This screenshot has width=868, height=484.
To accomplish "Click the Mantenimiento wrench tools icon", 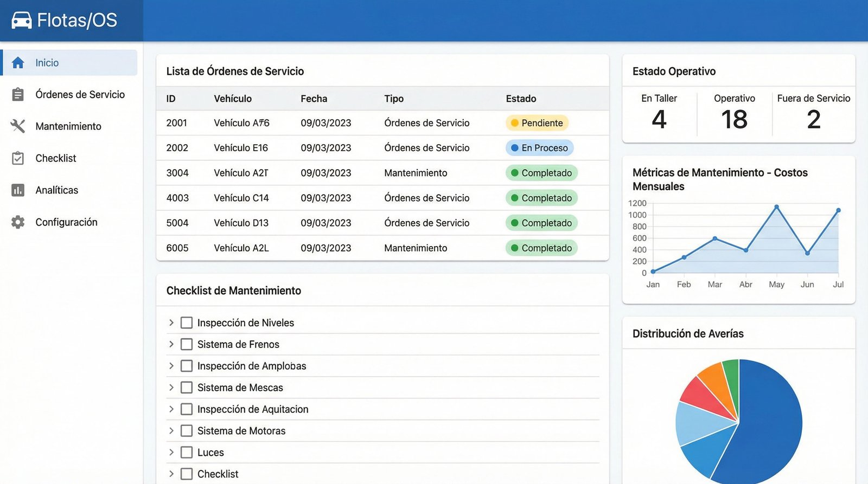I will coord(18,126).
